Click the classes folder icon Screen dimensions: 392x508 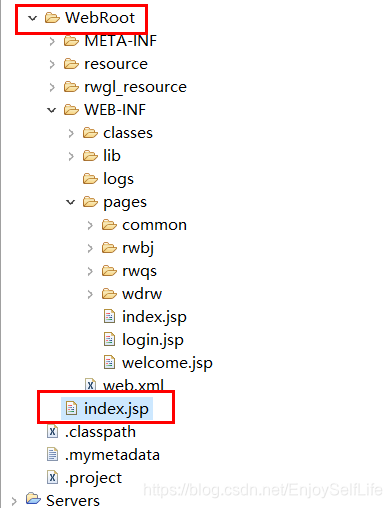pos(90,133)
